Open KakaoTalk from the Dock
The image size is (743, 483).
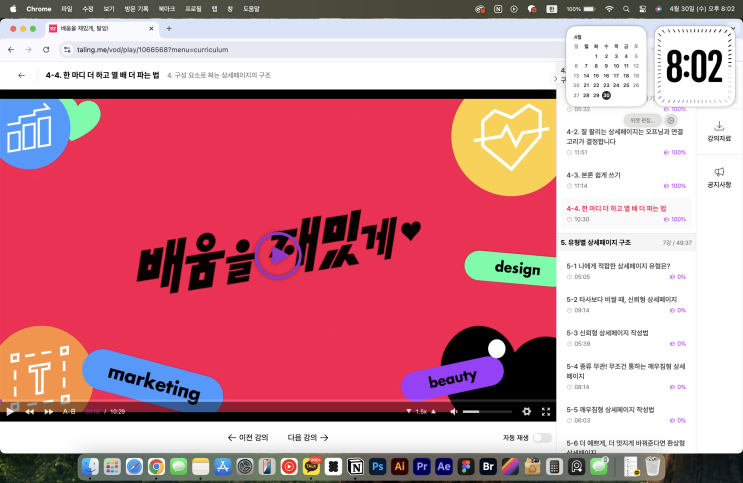click(311, 467)
